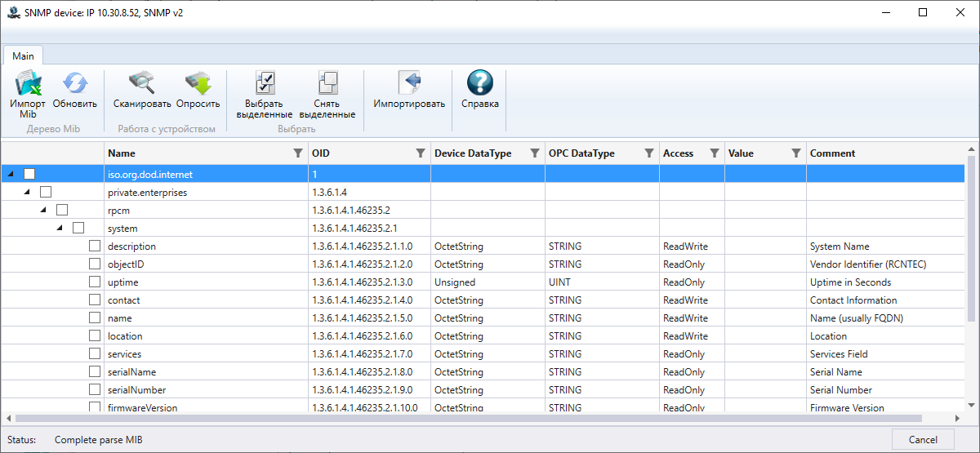Click the application icon in the title bar
Viewport: 980px width, 453px height.
pyautogui.click(x=13, y=12)
